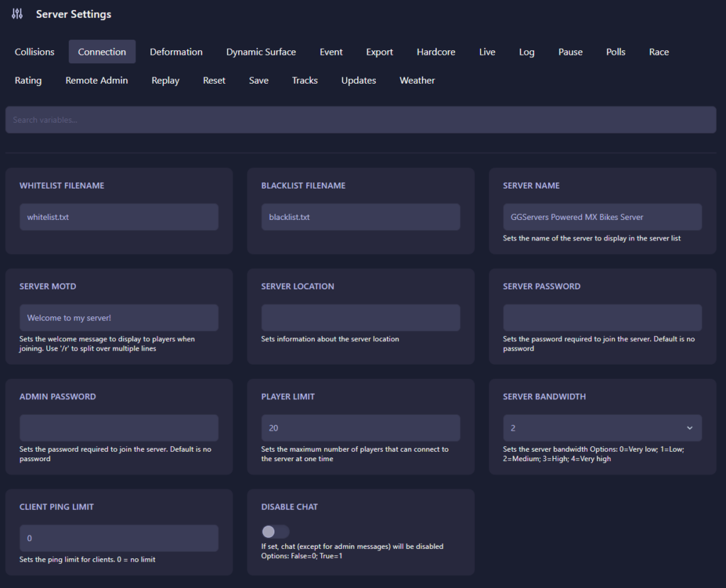Switch to the Updates tab
Screen dimensions: 726x588
[358, 80]
